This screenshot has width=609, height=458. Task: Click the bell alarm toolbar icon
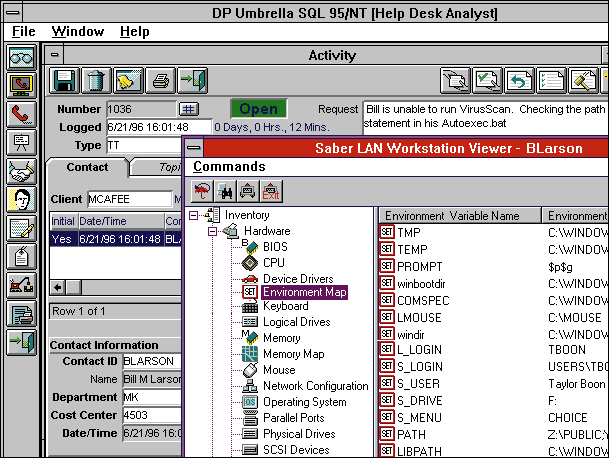129,81
